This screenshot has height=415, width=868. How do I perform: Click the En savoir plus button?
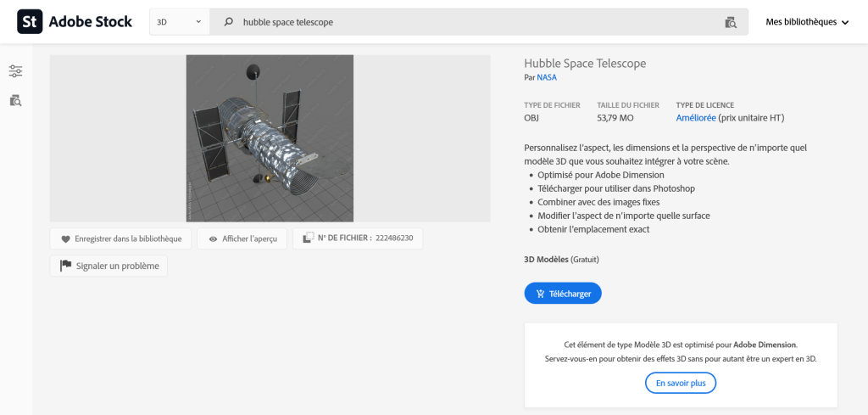tap(681, 384)
